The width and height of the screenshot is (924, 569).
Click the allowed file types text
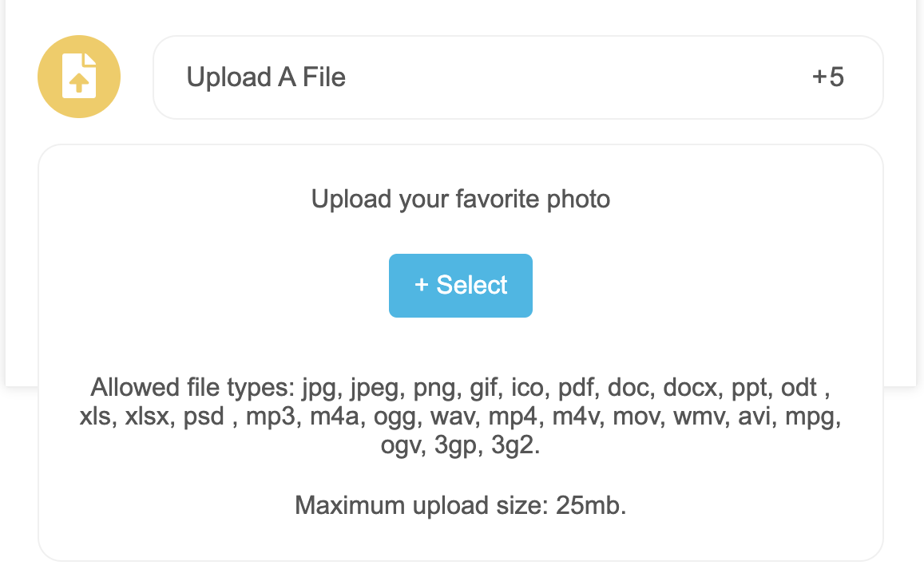tap(460, 416)
